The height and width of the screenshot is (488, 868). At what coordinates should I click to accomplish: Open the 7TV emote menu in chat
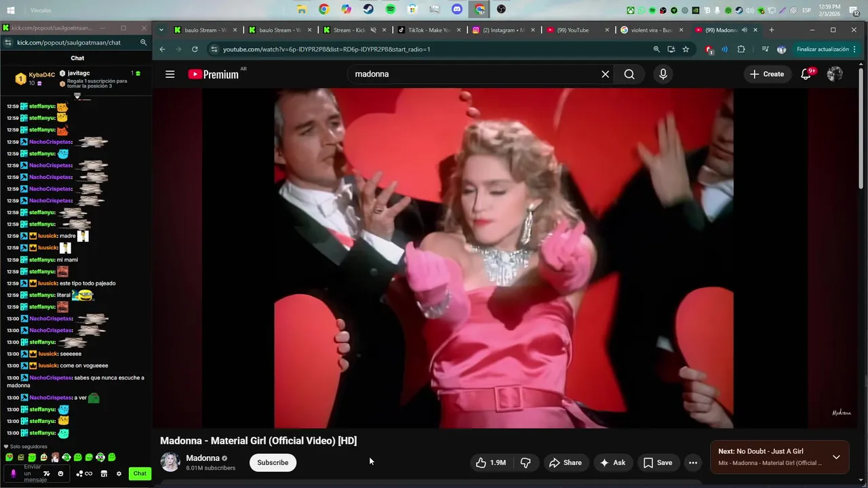click(46, 474)
